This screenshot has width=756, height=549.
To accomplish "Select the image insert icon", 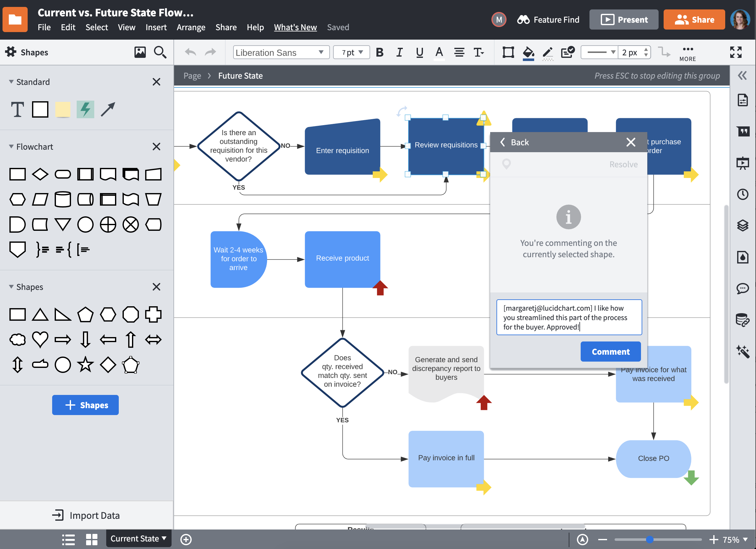I will click(x=140, y=52).
